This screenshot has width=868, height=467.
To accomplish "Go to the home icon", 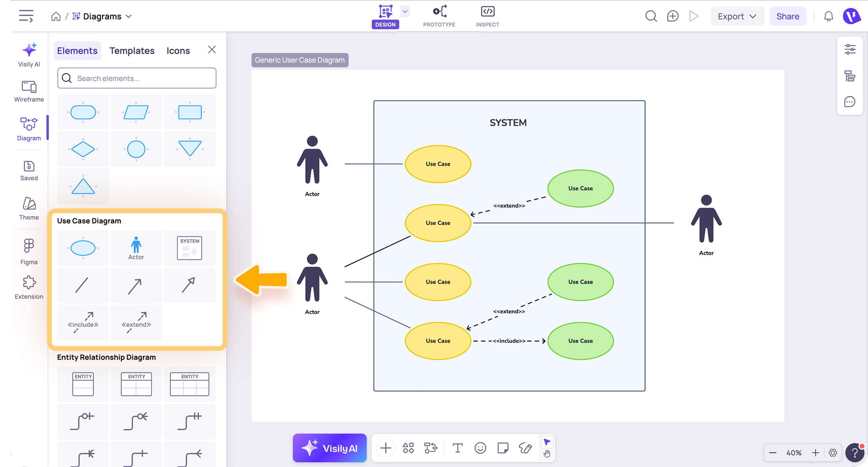I will click(x=56, y=16).
